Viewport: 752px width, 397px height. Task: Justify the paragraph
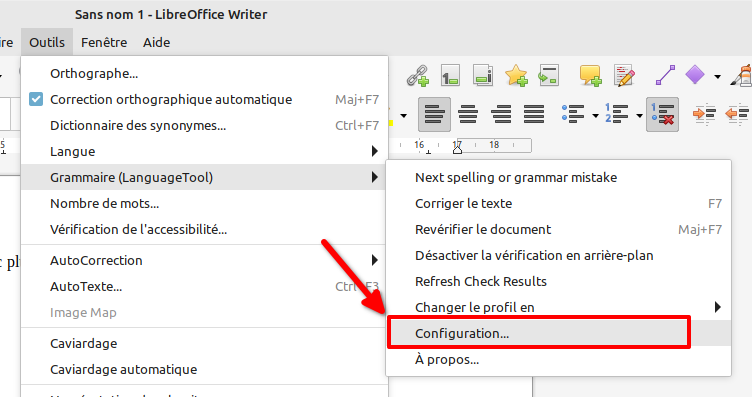tap(534, 114)
